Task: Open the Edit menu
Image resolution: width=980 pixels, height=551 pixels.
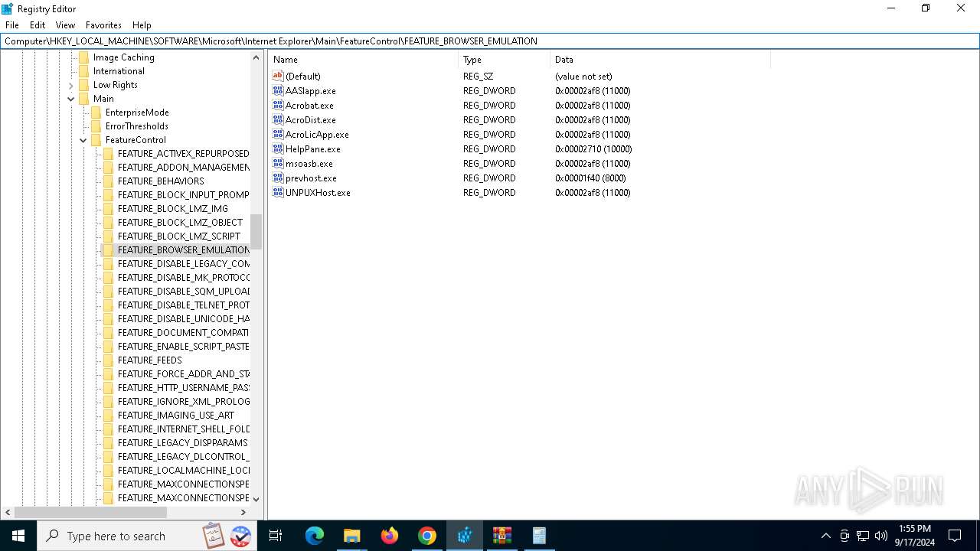Action: point(38,25)
